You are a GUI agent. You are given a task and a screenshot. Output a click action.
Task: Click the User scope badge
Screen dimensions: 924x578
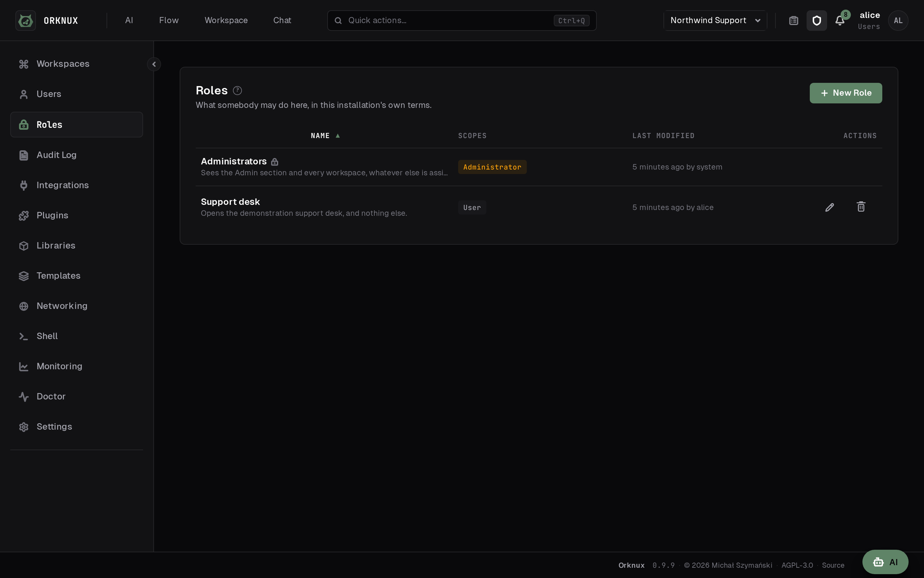(x=472, y=207)
